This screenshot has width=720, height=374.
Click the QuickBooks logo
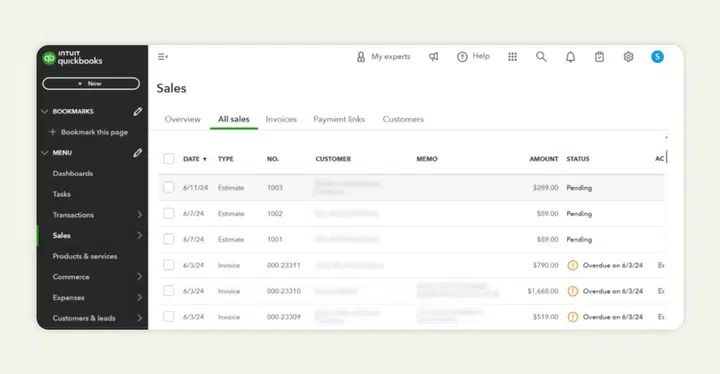(x=73, y=57)
